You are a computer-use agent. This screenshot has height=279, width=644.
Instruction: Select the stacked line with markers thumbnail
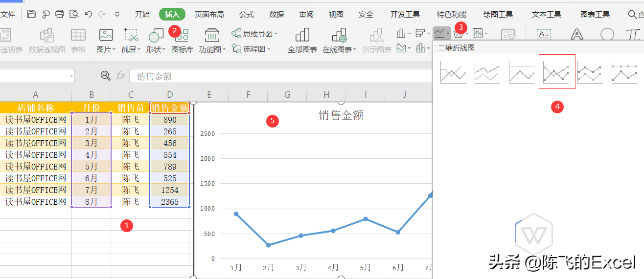click(x=590, y=71)
